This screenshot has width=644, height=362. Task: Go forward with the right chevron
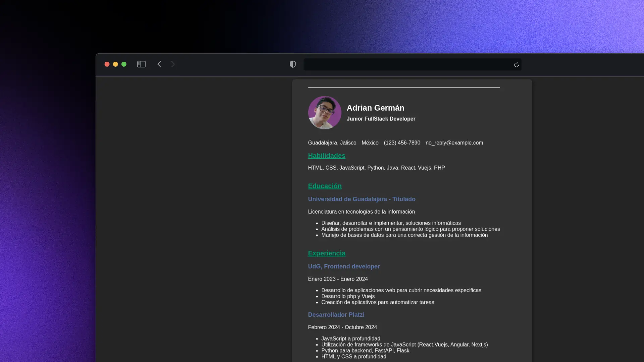[x=173, y=64]
